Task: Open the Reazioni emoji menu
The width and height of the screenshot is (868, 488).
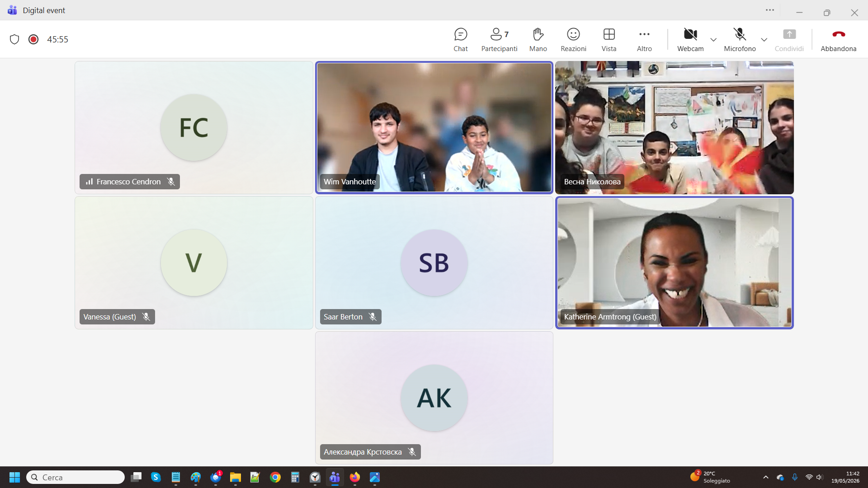Action: 573,40
